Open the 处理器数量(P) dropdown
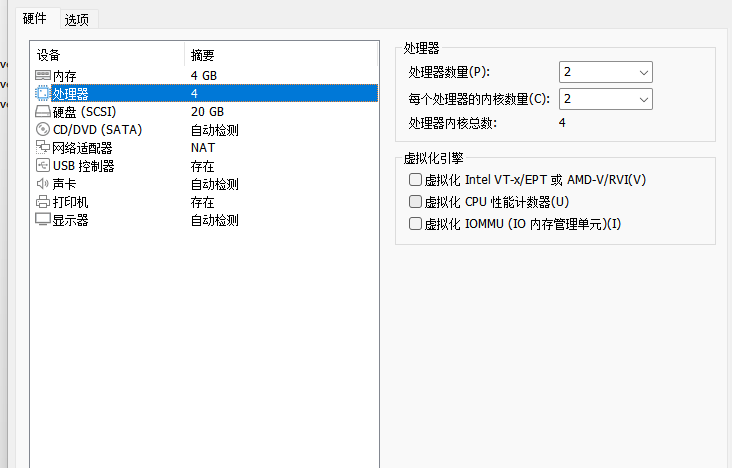 click(605, 72)
